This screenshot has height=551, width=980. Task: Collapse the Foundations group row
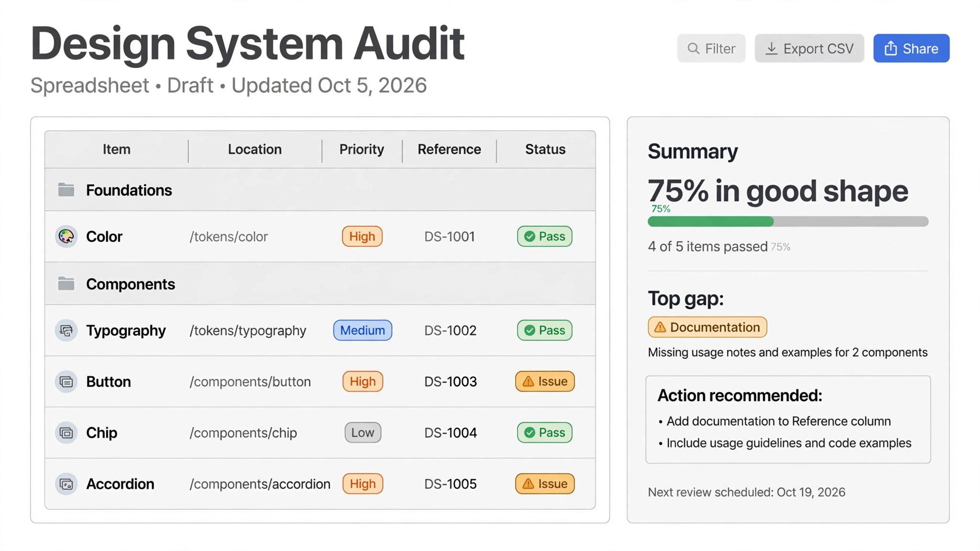(x=320, y=190)
